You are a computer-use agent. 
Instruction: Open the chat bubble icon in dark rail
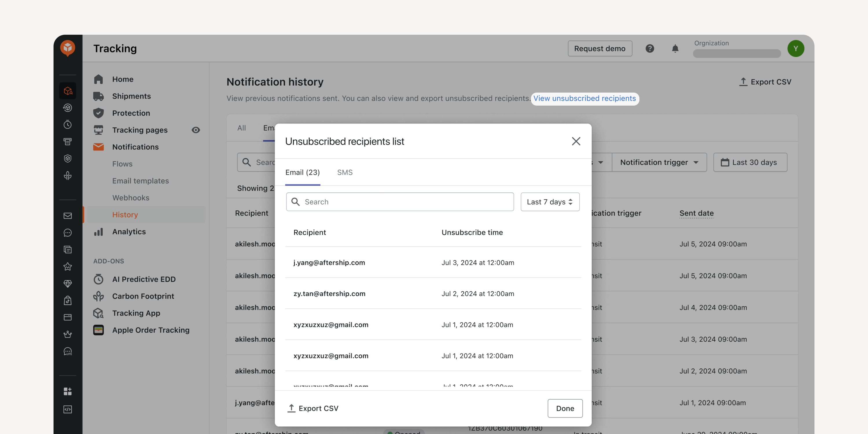pos(68,233)
